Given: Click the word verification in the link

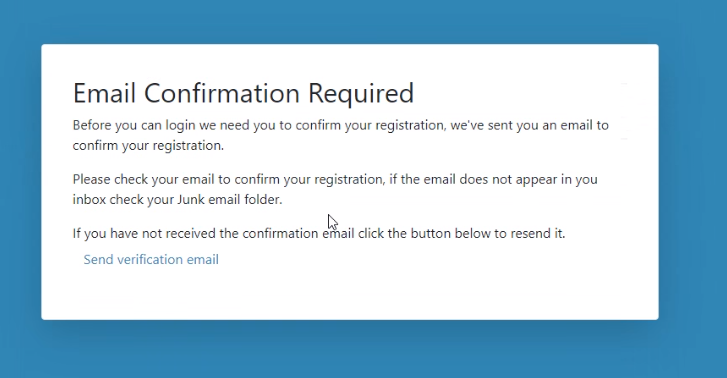Looking at the screenshot, I should click(x=150, y=259).
